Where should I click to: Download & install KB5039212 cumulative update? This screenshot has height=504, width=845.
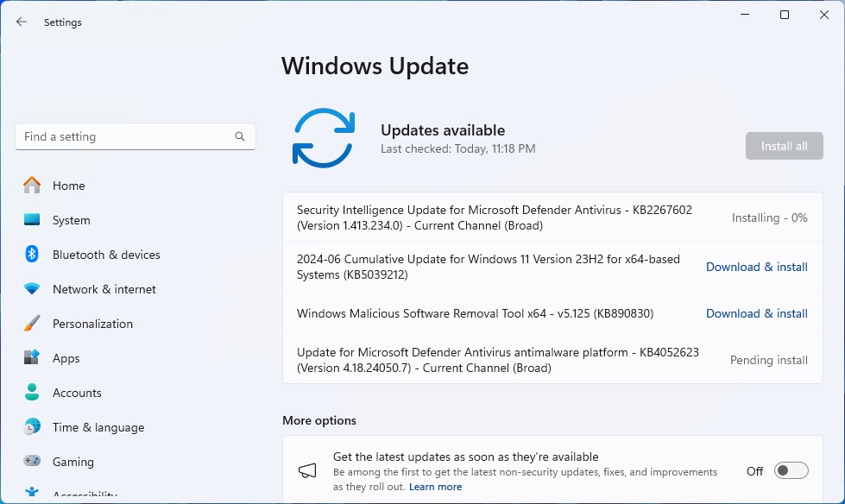[x=756, y=267]
